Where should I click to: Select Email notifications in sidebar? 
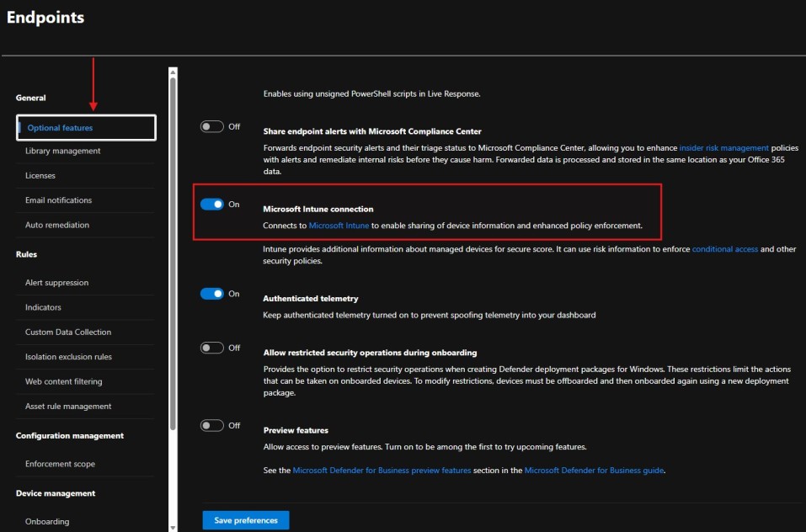pos(59,200)
